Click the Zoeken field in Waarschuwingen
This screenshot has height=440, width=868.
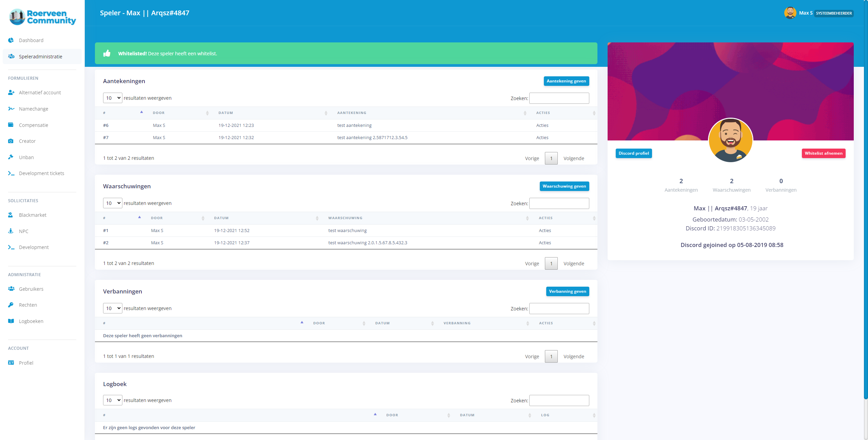click(x=559, y=203)
